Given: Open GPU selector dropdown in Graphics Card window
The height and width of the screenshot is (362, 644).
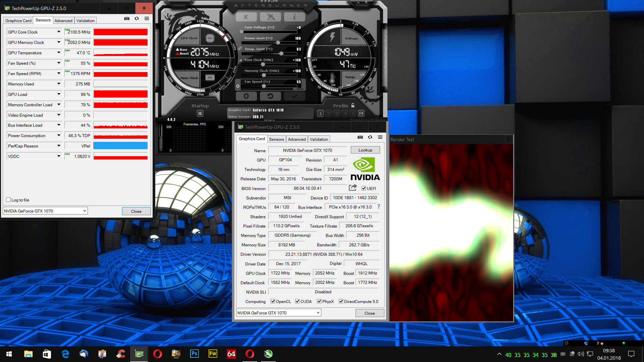Looking at the screenshot, I should tap(318, 313).
